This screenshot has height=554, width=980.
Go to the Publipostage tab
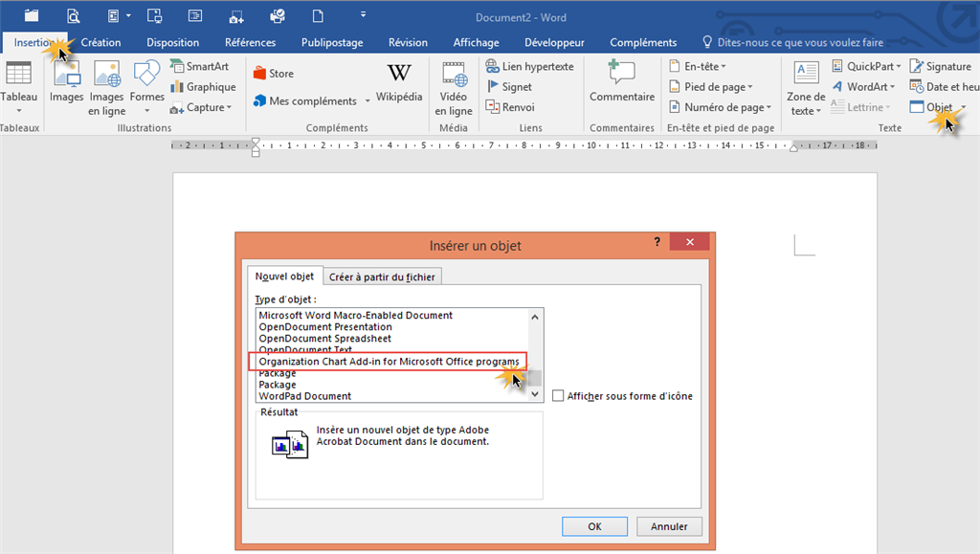[x=332, y=42]
